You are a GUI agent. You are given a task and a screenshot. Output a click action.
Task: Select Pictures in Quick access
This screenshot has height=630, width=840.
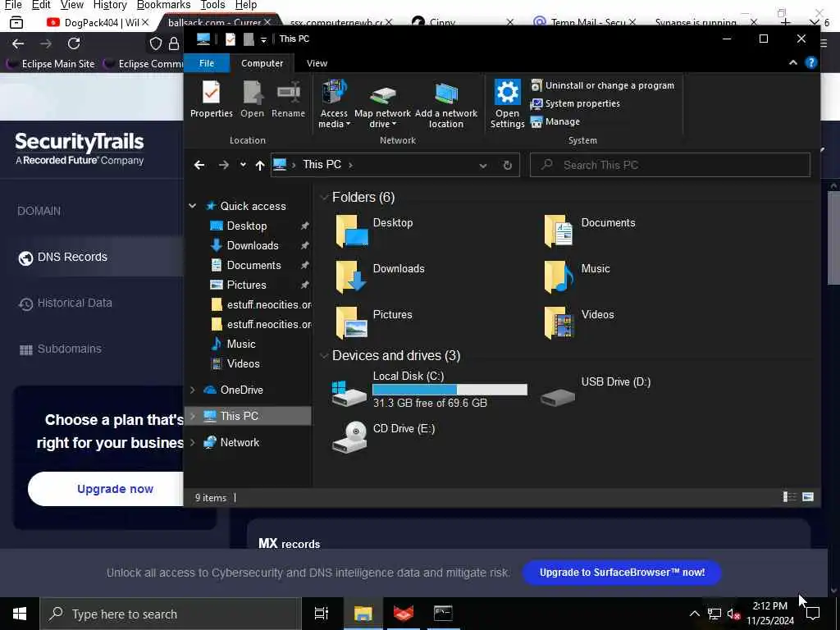246,285
